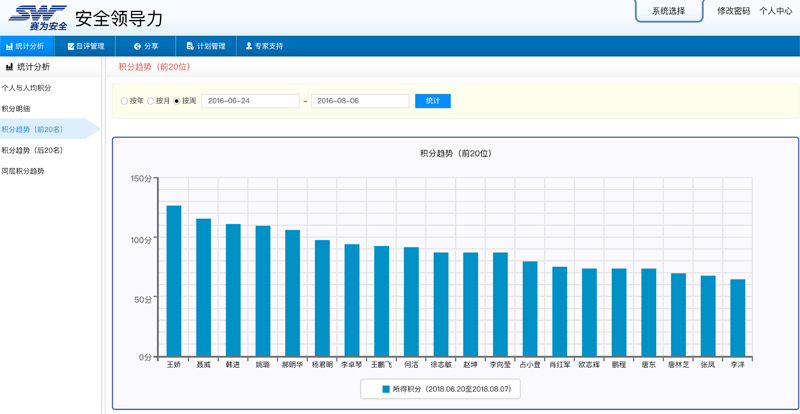Screen dimensions: 800x414
Task: Click the 自评管理 edit icon in navbar
Action: click(x=71, y=46)
